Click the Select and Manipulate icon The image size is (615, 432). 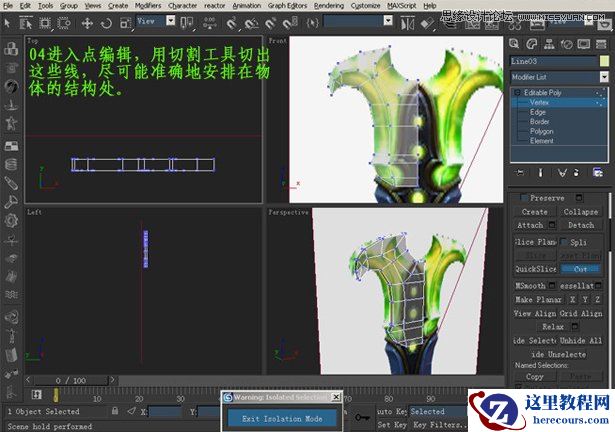click(210, 23)
